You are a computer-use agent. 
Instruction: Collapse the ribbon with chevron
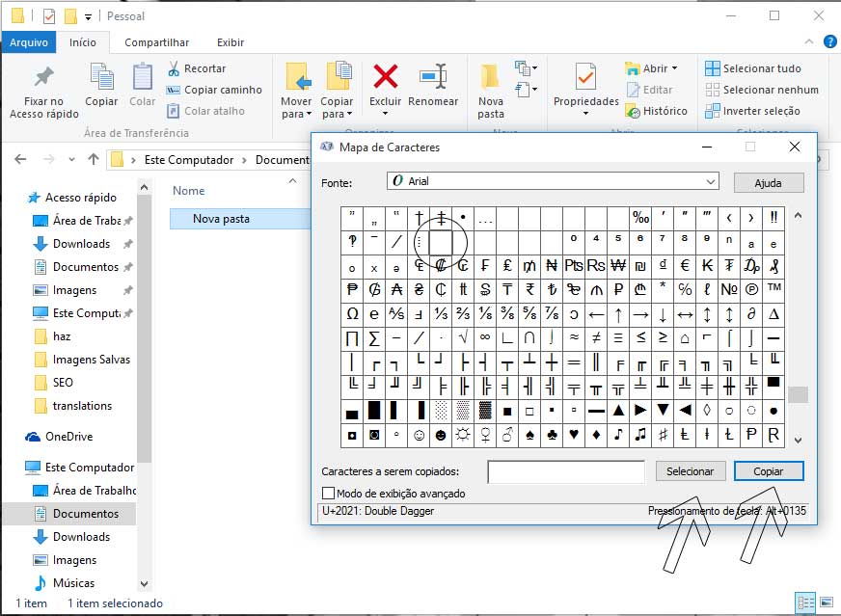click(x=809, y=41)
